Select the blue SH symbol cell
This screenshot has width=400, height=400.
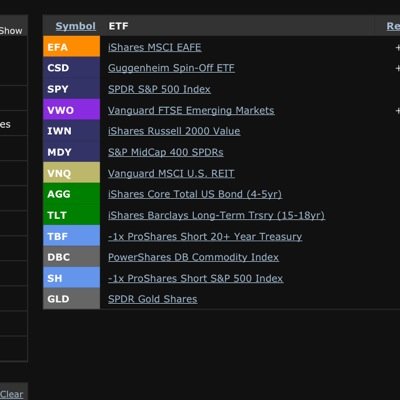pyautogui.click(x=71, y=278)
